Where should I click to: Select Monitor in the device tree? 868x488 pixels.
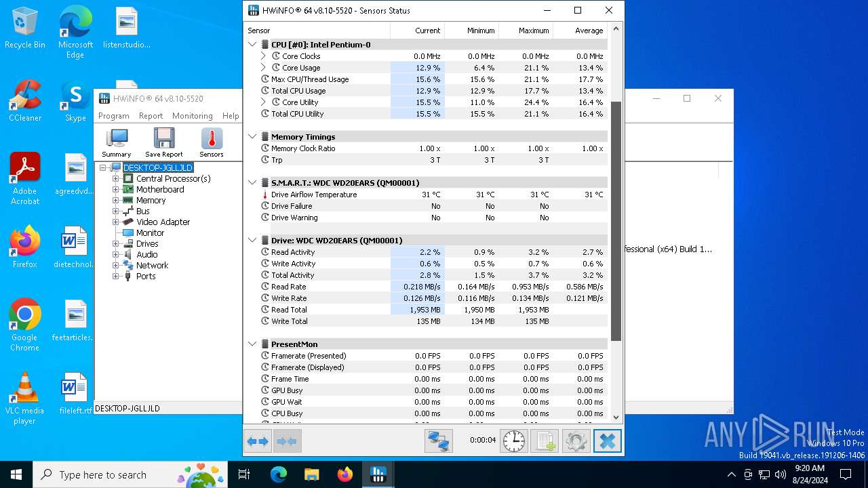pyautogui.click(x=150, y=233)
